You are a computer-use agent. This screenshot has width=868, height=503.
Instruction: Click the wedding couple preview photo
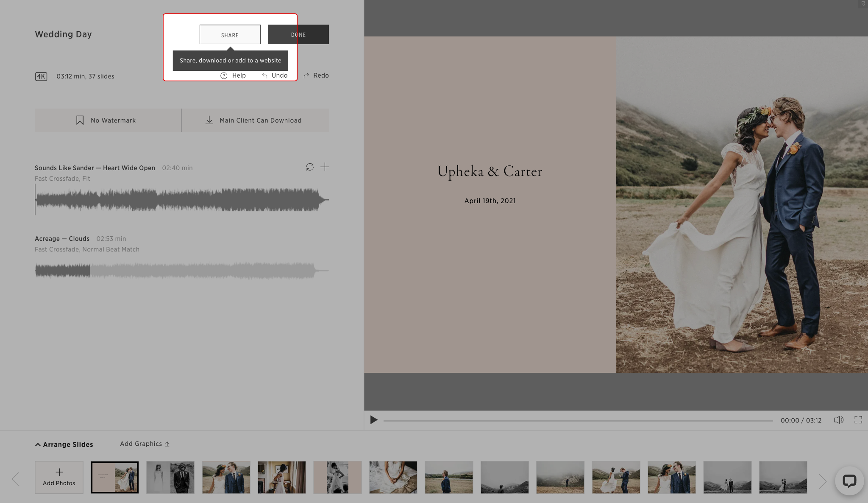tap(742, 204)
